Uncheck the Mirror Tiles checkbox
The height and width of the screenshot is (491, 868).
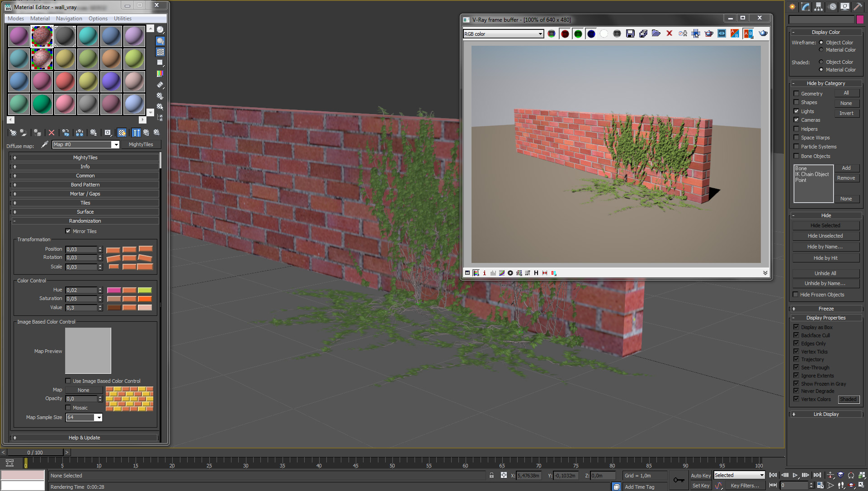(x=68, y=231)
